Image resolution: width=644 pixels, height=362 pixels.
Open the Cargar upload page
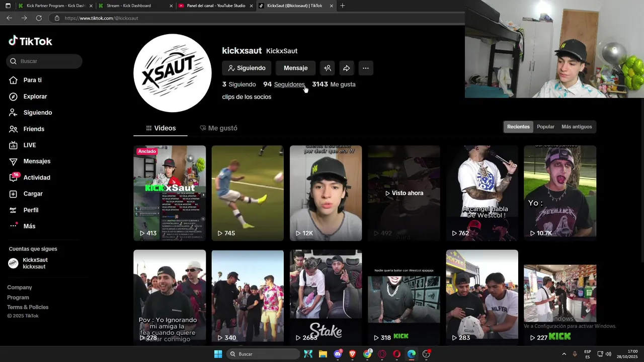coord(33,194)
